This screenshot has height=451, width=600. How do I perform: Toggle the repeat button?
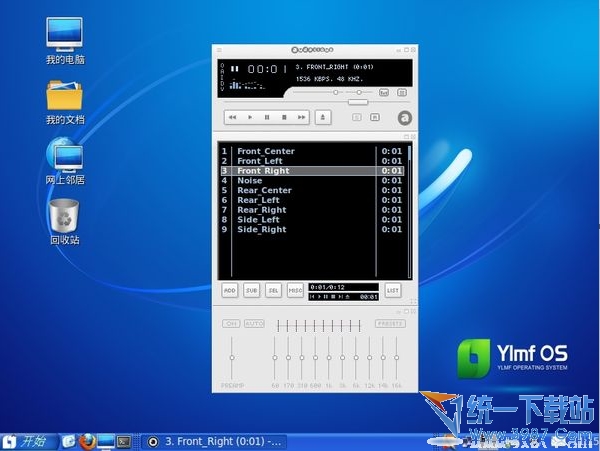[374, 117]
